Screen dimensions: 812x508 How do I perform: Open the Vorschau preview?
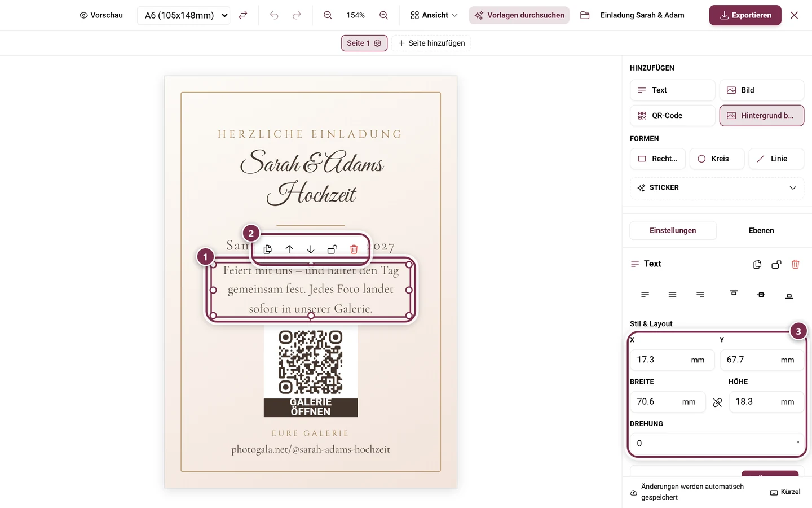[x=101, y=15]
